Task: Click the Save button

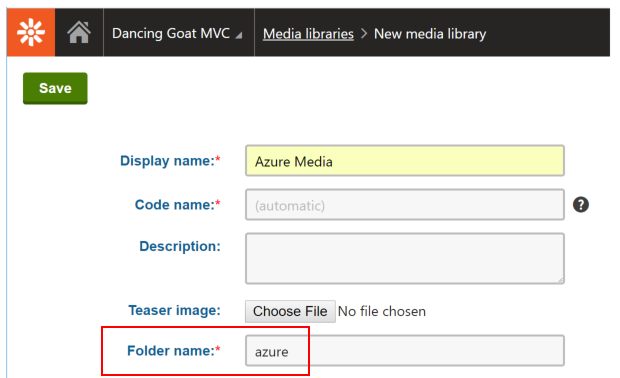Action: point(55,88)
